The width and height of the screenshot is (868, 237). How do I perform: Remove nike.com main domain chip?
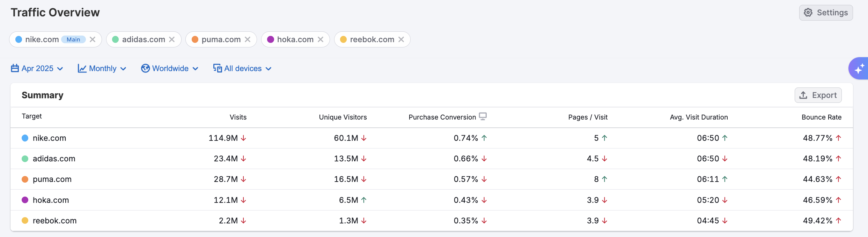(x=93, y=39)
